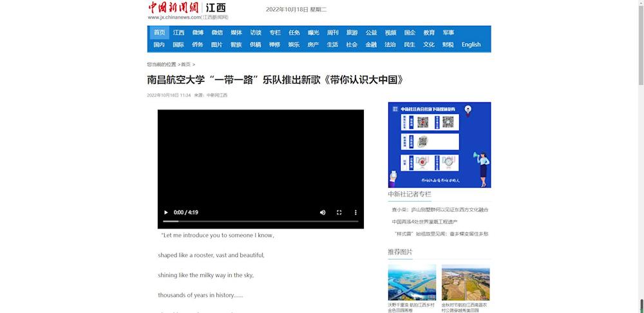Click the China News Jiangxi logo
Viewport: 644px width, 313px height.
[x=187, y=10]
